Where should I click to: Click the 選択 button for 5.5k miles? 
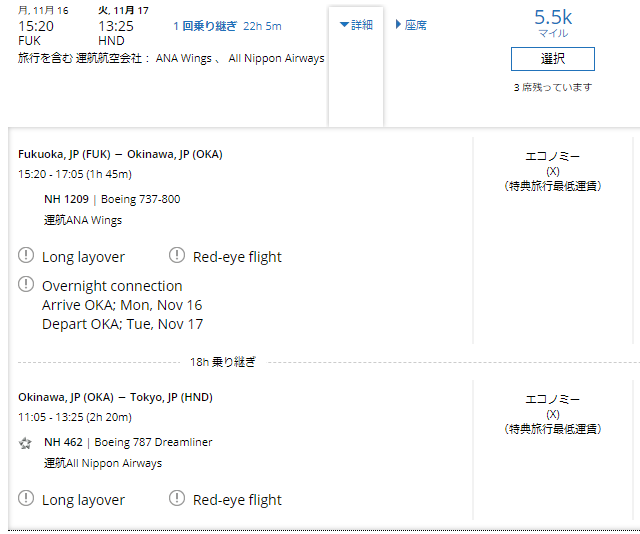pos(553,59)
